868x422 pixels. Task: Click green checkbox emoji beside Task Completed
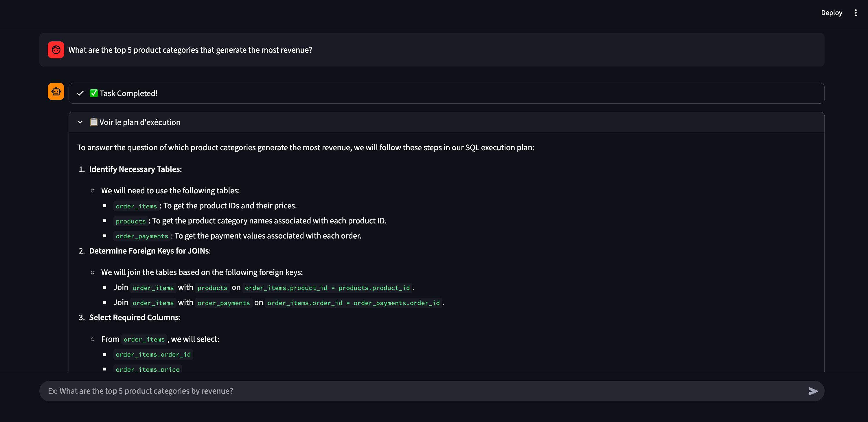[94, 93]
